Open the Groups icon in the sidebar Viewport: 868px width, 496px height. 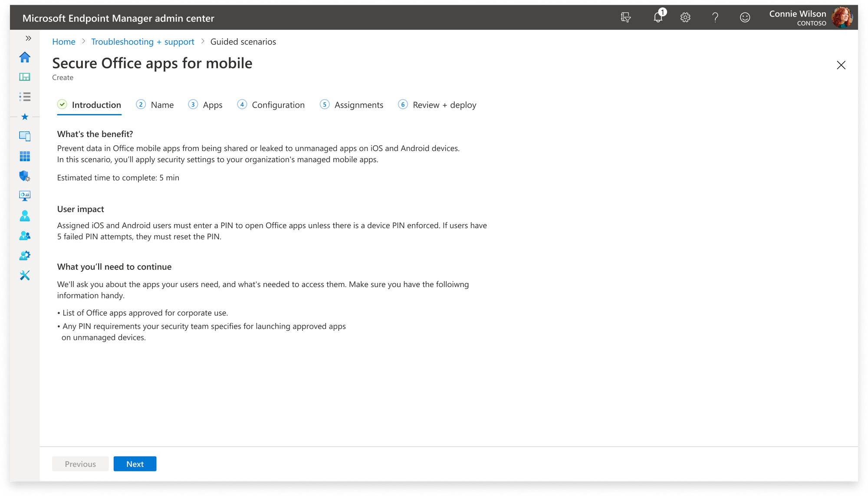point(25,235)
